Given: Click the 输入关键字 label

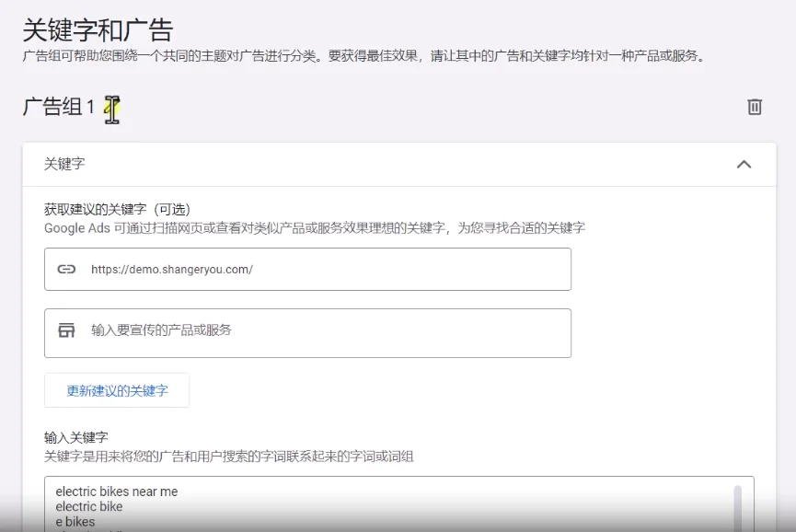Looking at the screenshot, I should point(76,437).
